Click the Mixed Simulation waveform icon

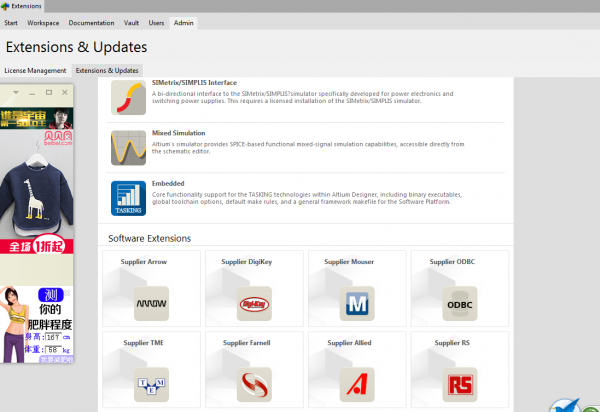pyautogui.click(x=129, y=148)
